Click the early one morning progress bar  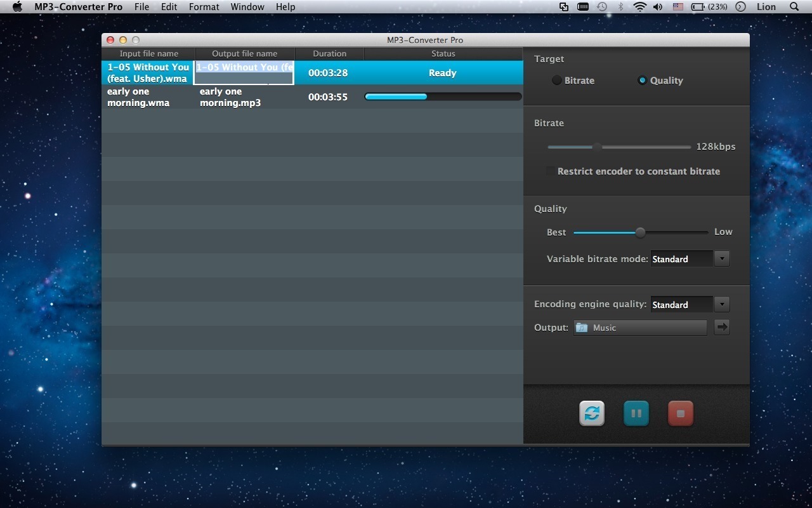pyautogui.click(x=443, y=97)
